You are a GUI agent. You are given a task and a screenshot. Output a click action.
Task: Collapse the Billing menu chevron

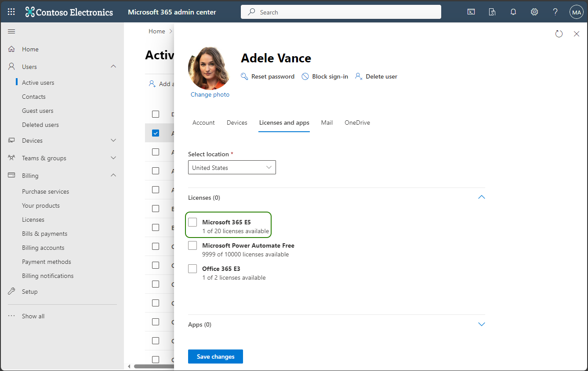[x=113, y=175]
